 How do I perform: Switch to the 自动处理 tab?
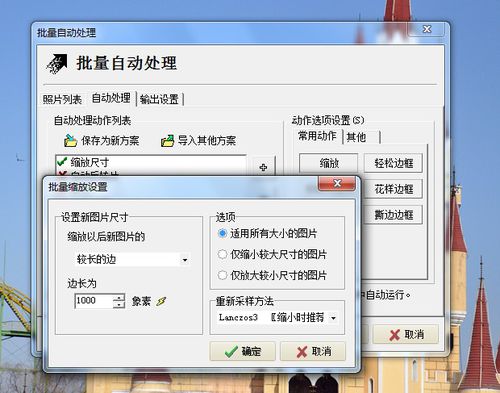tap(111, 98)
